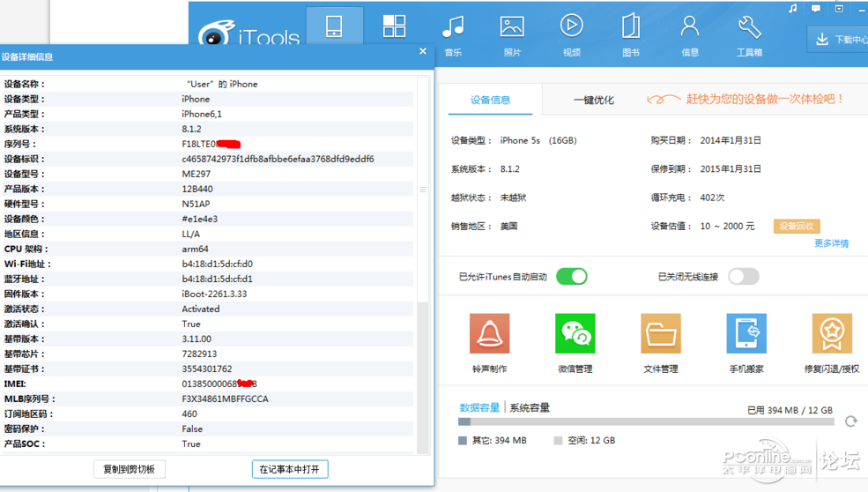Select charge cycles 402次 value
Image resolution: width=868 pixels, height=492 pixels.
tap(712, 198)
